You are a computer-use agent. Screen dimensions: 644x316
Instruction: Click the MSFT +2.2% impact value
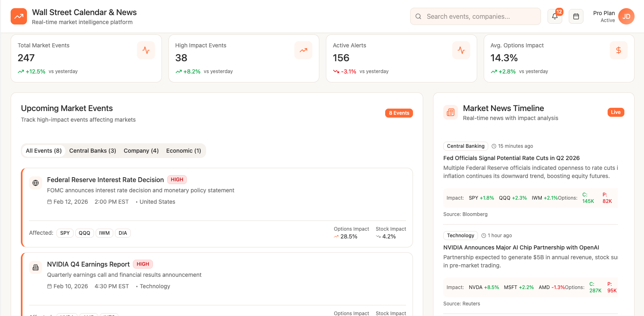[519, 287]
